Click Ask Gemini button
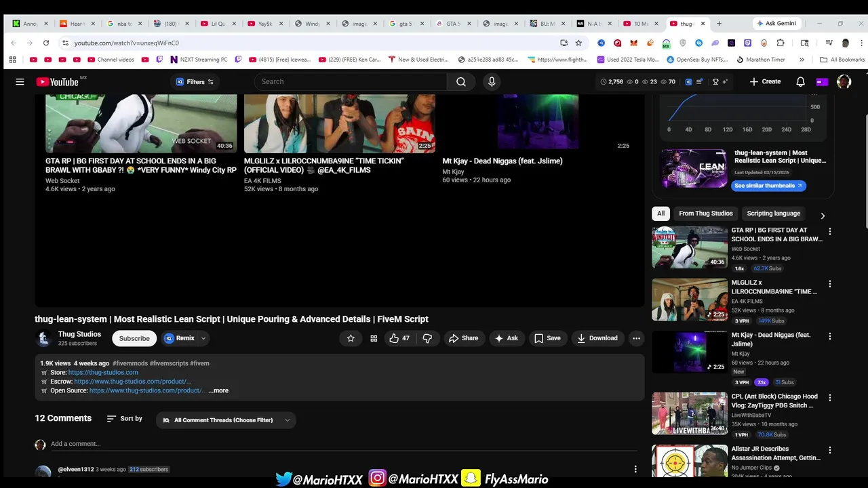 point(776,24)
